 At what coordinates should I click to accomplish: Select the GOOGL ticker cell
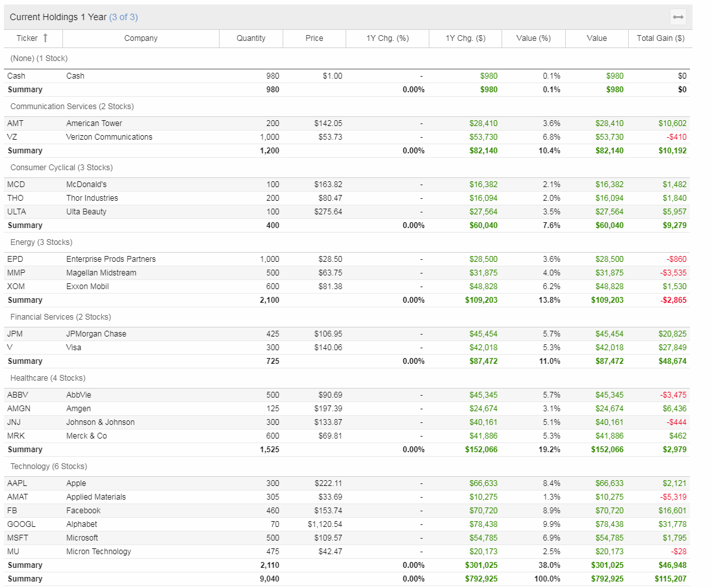click(20, 524)
